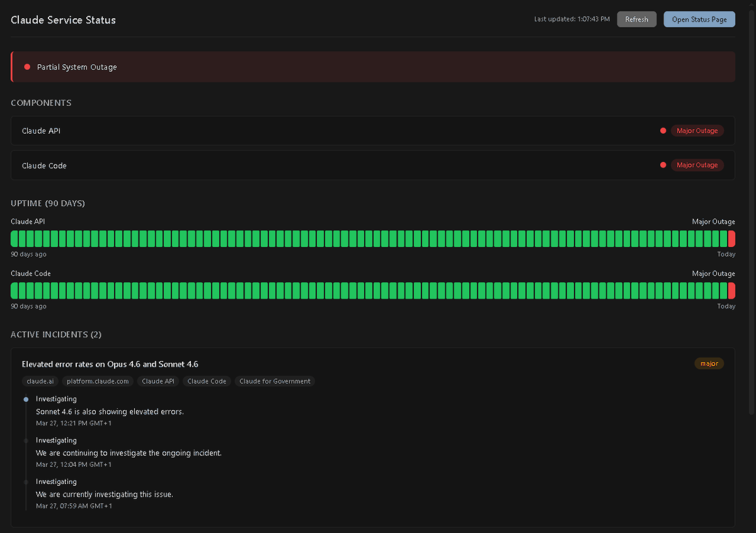Click the ACTIVE INCIDENTS (2) heading
This screenshot has width=756, height=533.
56,335
